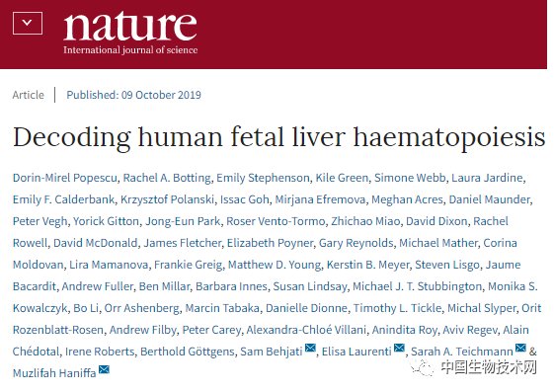The width and height of the screenshot is (554, 392).
Task: Open the email icon next to Elisa Laurenti
Action: 399,349
